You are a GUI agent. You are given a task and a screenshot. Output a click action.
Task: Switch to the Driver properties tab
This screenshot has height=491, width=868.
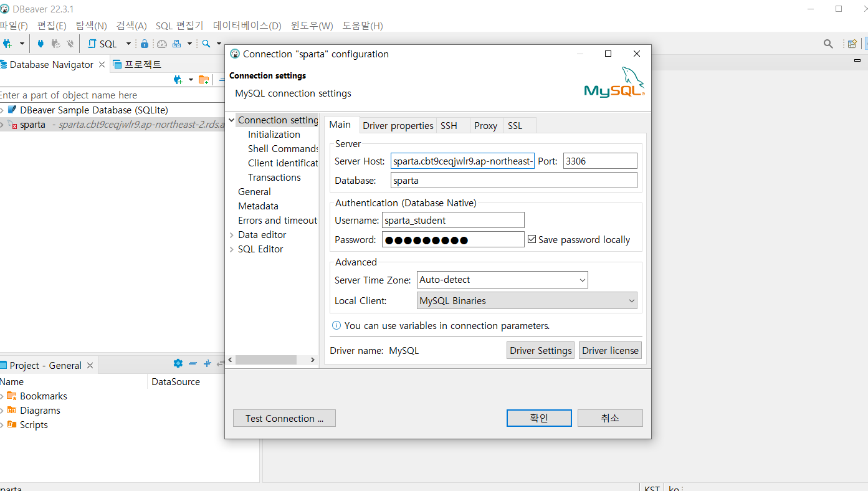[398, 125]
